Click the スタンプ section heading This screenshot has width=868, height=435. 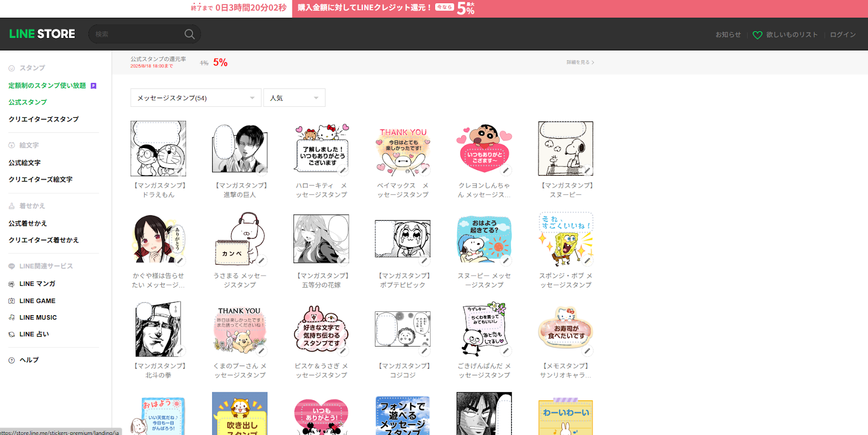[x=32, y=68]
